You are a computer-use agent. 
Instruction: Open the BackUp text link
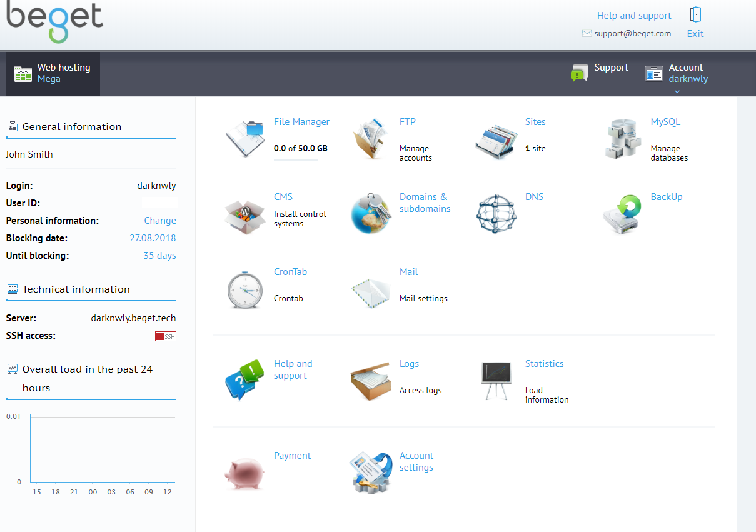click(x=667, y=197)
